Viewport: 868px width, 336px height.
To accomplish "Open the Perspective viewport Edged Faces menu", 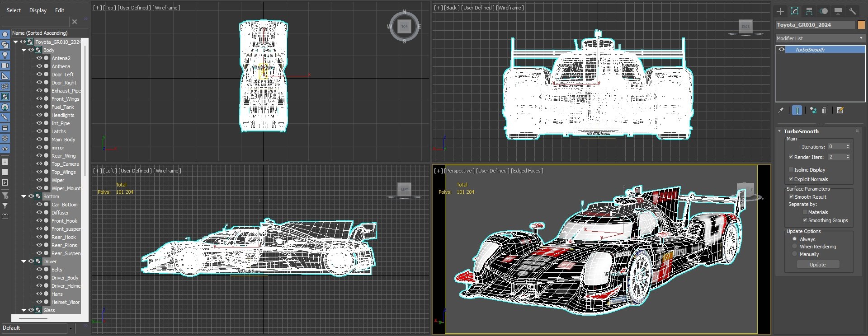I will click(527, 171).
